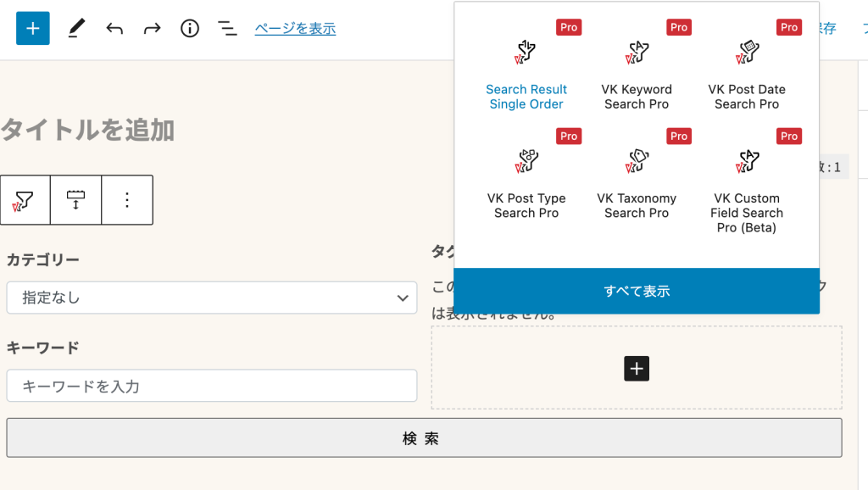Viewport: 868px width, 490px height.
Task: Open the list view outline
Action: [x=227, y=28]
